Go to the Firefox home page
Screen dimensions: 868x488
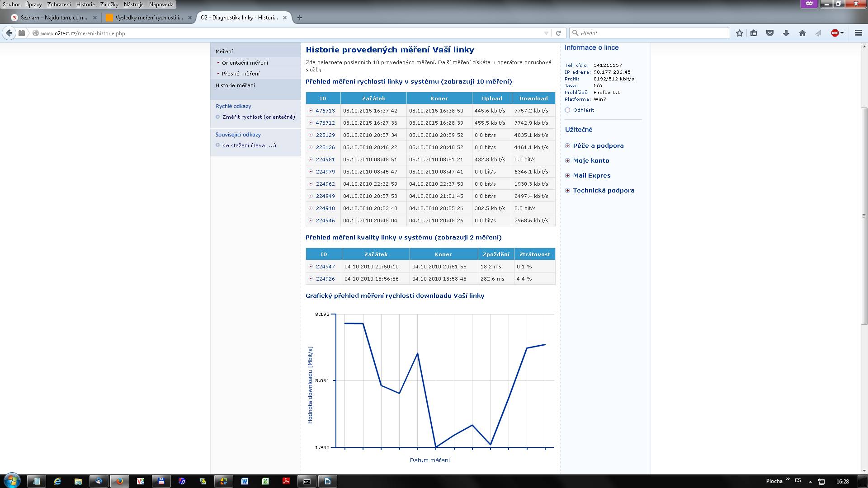click(x=802, y=33)
